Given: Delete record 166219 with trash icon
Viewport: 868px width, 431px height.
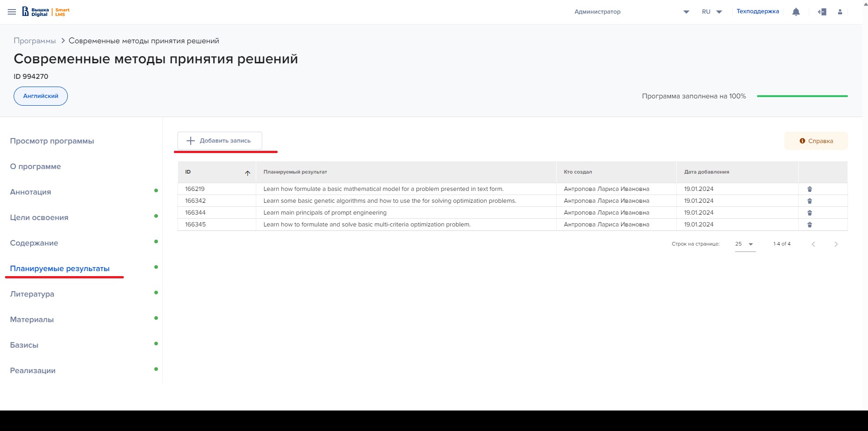Looking at the screenshot, I should click(810, 189).
